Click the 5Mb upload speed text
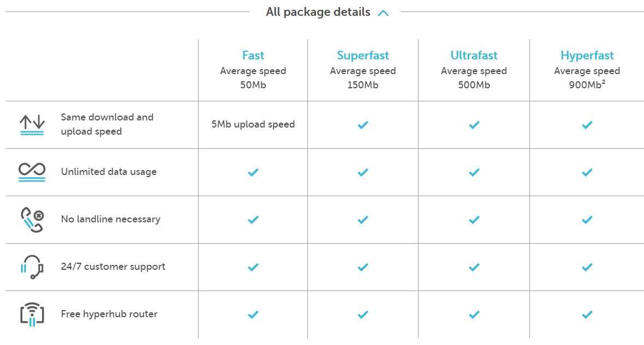Image resolution: width=644 pixels, height=345 pixels. [253, 124]
